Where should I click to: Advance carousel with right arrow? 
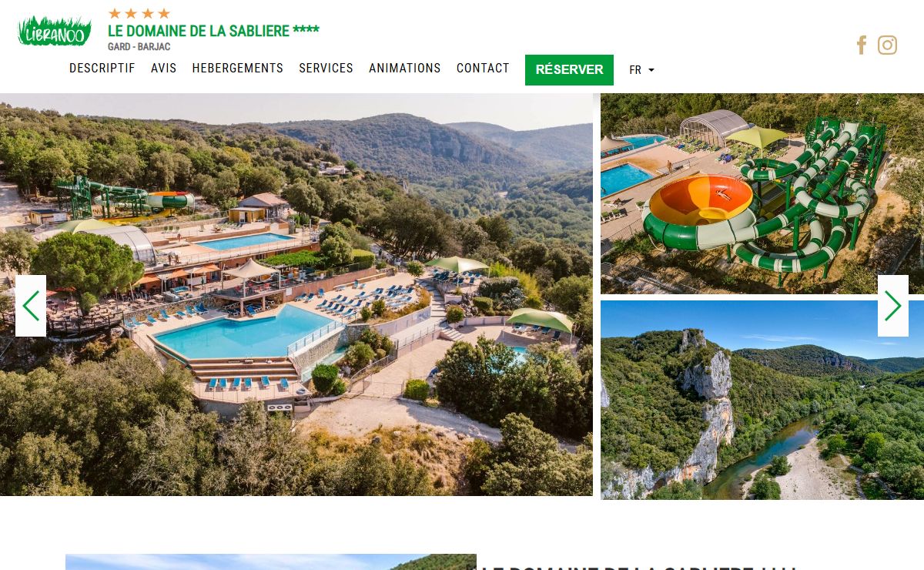893,306
